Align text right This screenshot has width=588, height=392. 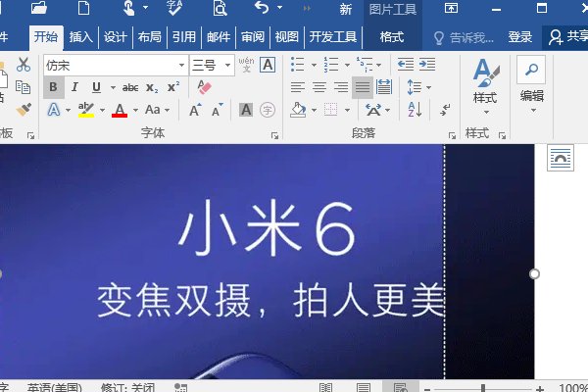click(x=341, y=87)
